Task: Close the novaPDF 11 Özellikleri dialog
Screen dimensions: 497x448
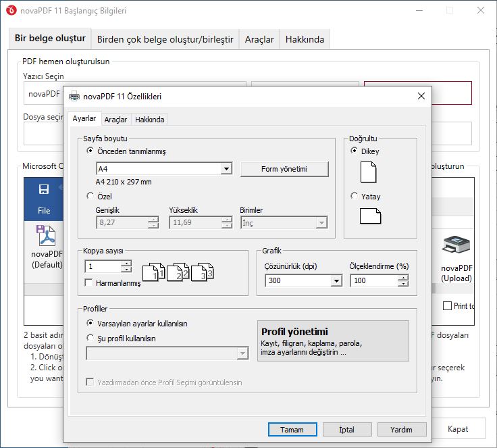Action: click(421, 96)
